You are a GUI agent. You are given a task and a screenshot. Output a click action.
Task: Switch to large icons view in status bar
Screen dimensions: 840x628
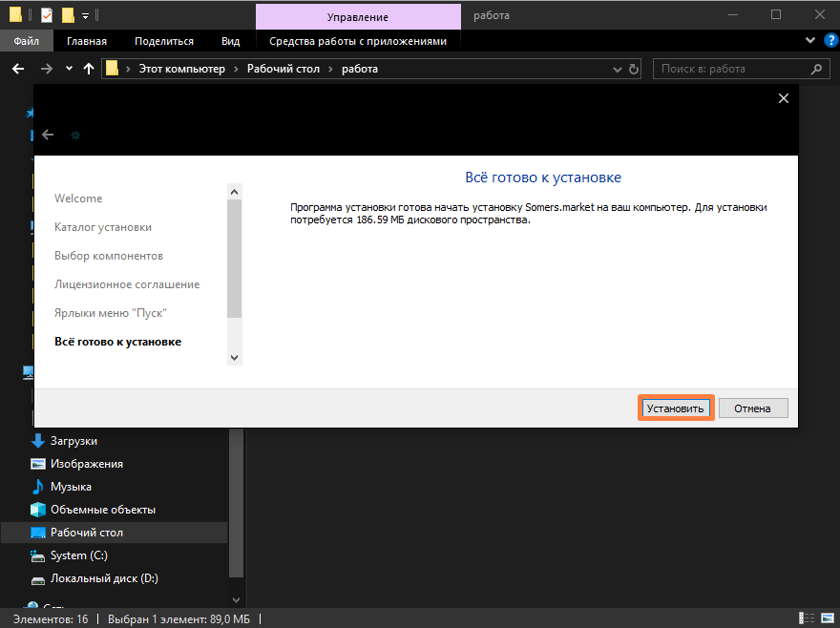(x=828, y=618)
